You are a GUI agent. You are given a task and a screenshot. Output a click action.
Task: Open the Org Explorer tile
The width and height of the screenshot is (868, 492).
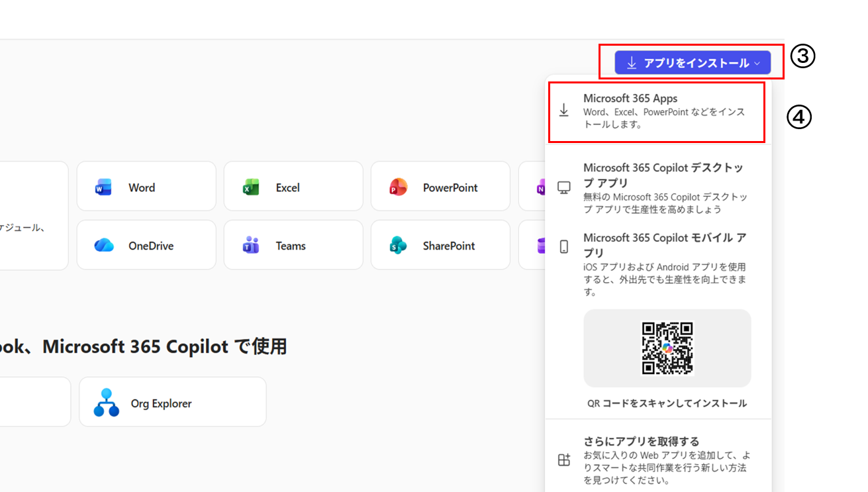tap(173, 403)
